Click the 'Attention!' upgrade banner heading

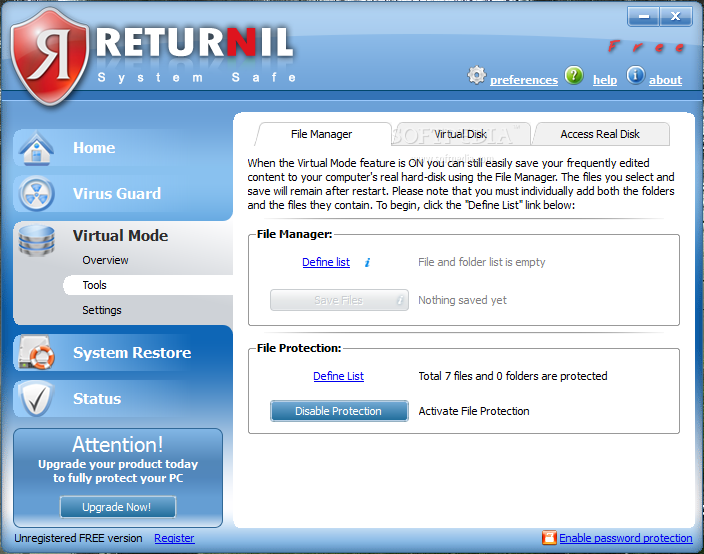click(118, 444)
